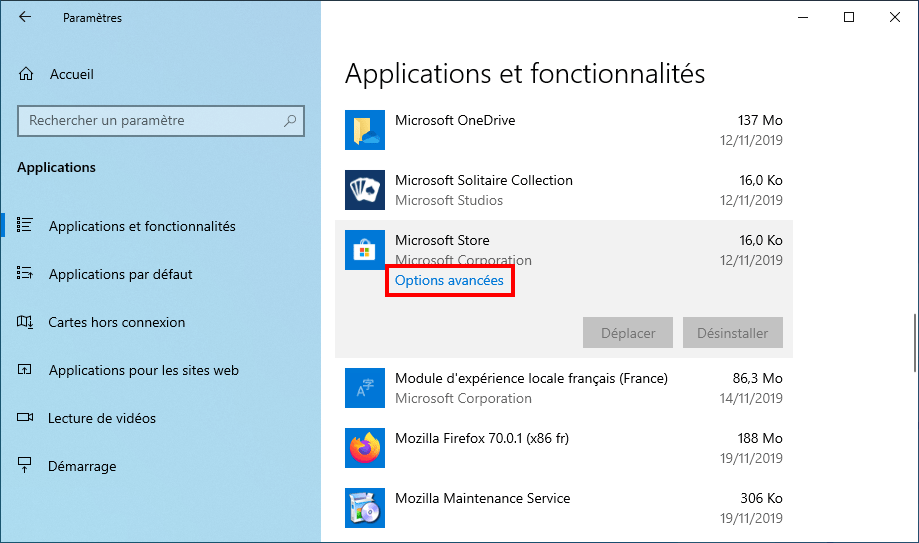Open Options avancées for Microsoft Store
Screen dimensions: 919x543
click(449, 280)
